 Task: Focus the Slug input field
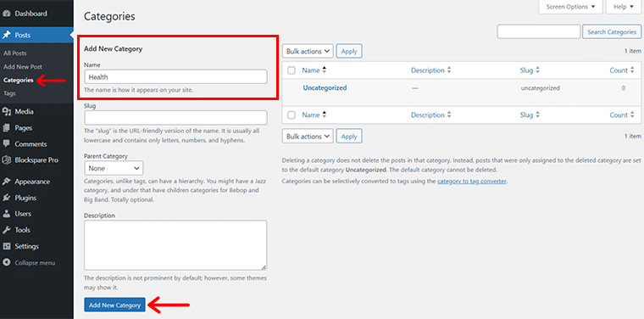175,118
